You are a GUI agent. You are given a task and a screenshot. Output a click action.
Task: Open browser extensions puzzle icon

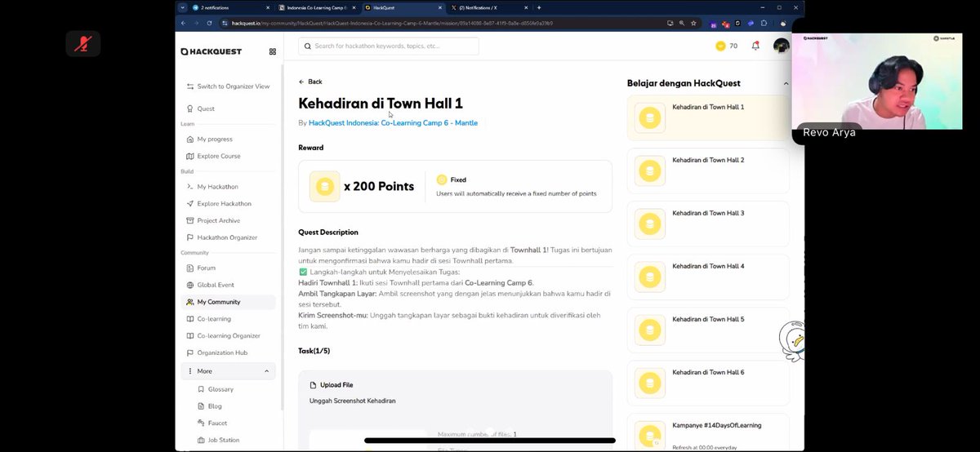pos(764,24)
